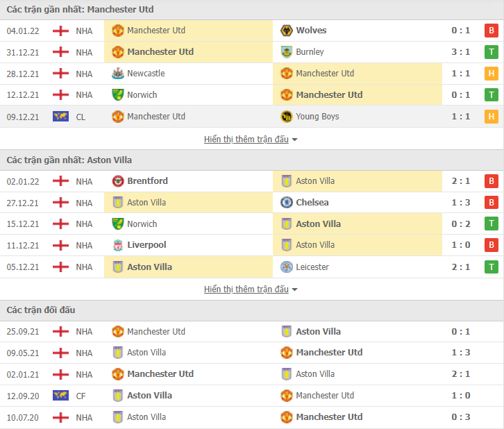Click the Brentford club crest icon
Image resolution: width=504 pixels, height=429 pixels.
117,181
